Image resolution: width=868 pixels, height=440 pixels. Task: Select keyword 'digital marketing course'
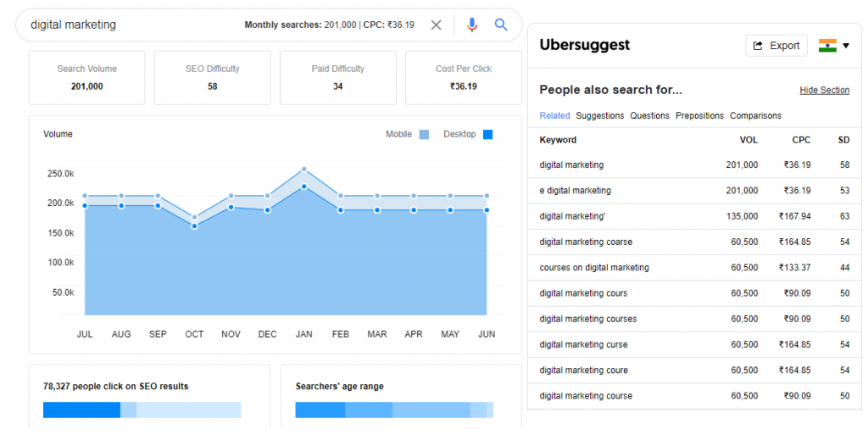586,396
